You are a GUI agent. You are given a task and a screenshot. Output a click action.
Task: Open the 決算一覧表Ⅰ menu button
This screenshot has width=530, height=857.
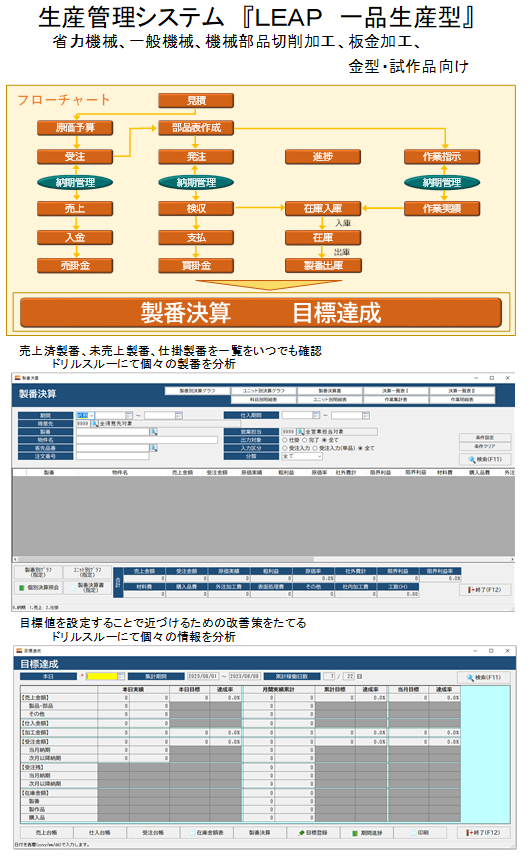[396, 391]
